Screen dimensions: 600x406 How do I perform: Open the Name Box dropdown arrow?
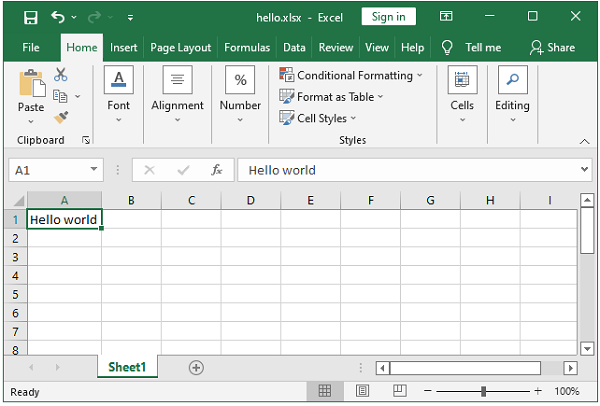(x=94, y=170)
